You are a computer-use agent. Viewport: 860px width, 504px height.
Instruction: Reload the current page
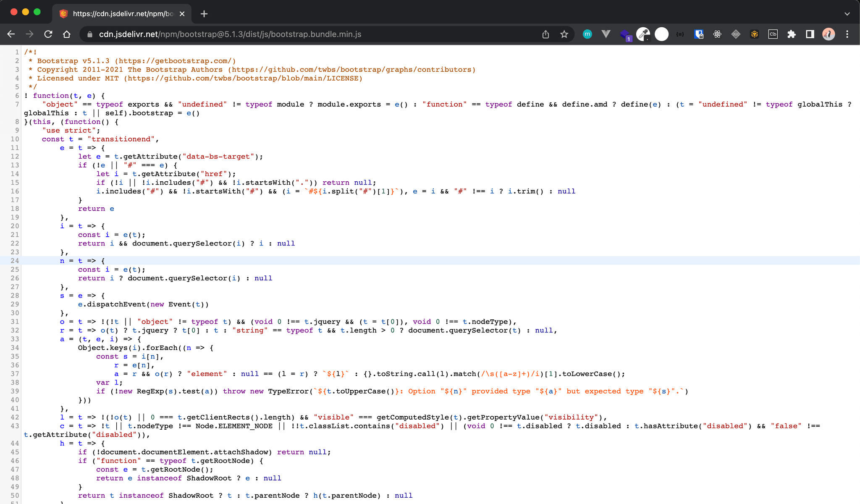click(48, 34)
